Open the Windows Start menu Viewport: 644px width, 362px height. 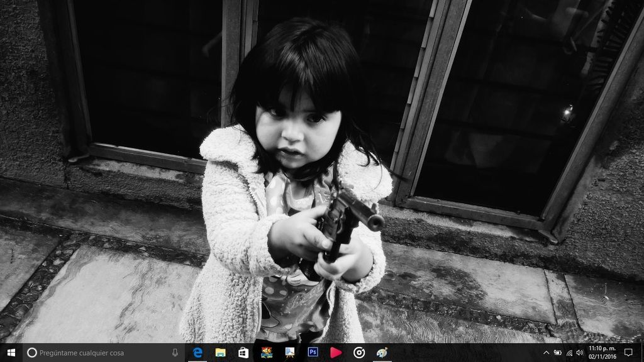pos(11,353)
